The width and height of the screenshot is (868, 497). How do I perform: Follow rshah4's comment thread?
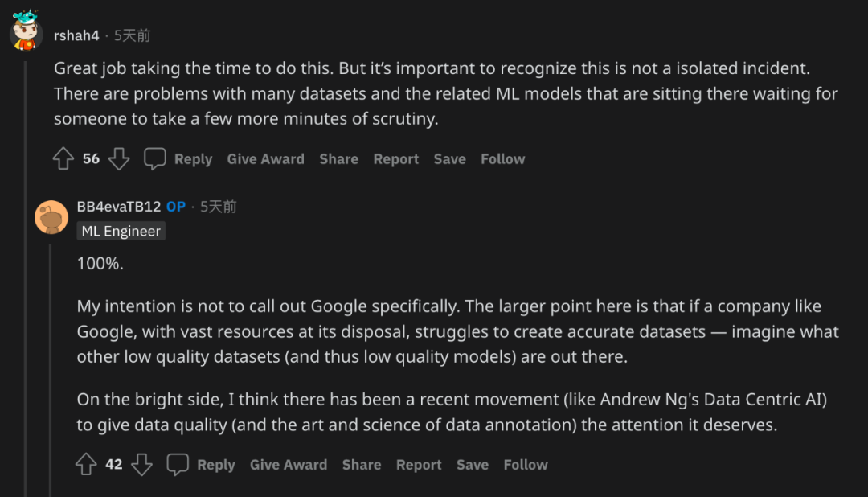pos(502,159)
